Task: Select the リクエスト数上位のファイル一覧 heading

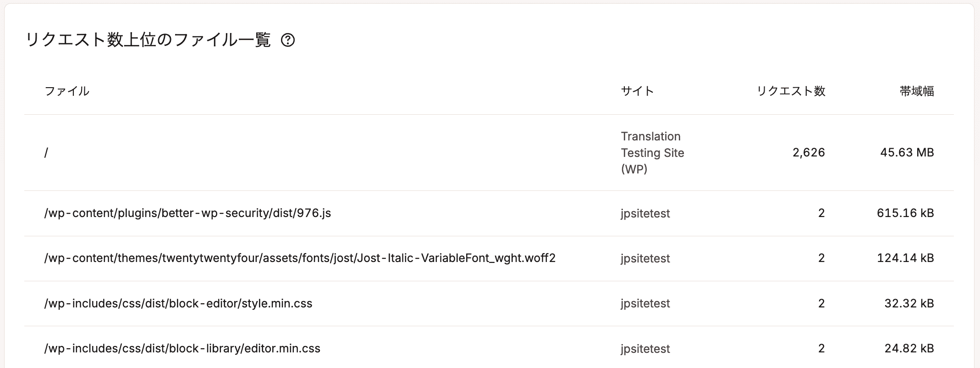Action: click(x=148, y=40)
